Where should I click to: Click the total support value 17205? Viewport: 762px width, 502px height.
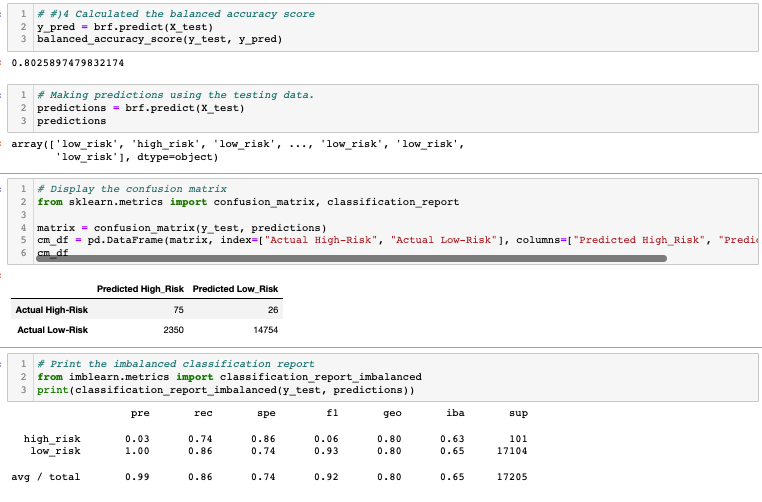click(x=512, y=477)
